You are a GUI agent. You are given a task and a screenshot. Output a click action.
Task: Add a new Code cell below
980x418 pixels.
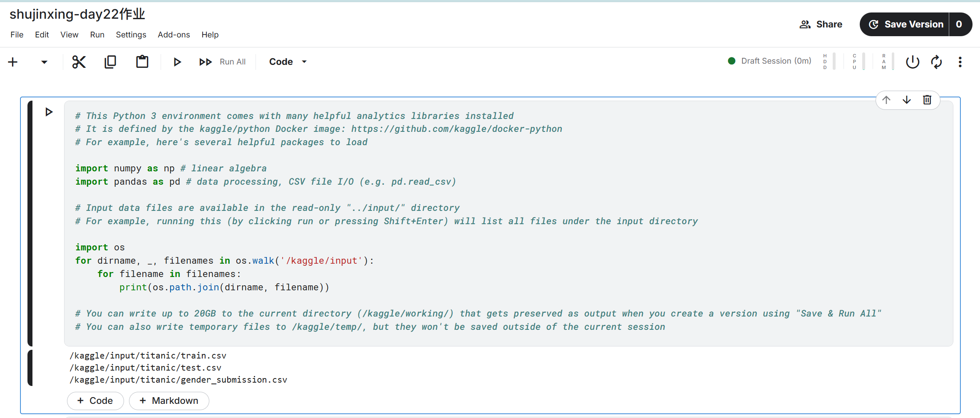[95, 401]
